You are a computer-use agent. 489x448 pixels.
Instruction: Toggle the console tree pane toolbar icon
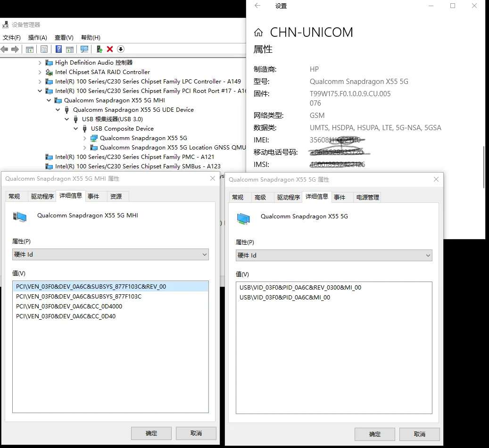point(30,49)
